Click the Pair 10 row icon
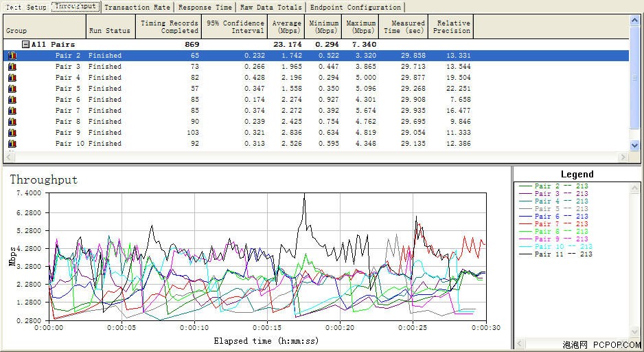This screenshot has height=352, width=644. (12, 144)
